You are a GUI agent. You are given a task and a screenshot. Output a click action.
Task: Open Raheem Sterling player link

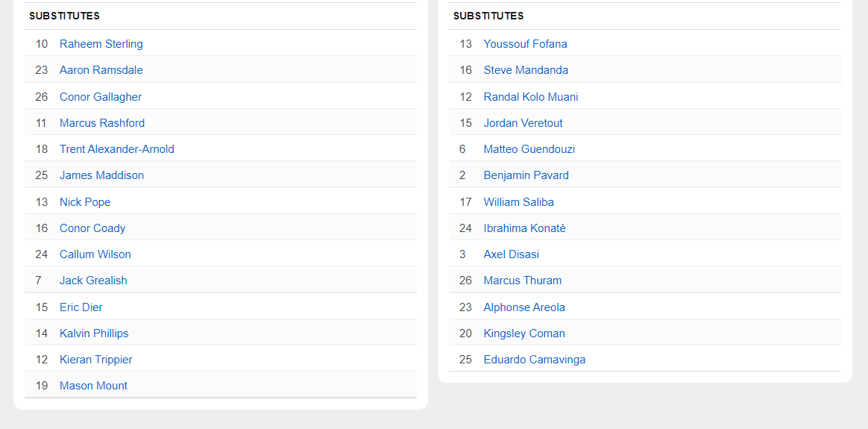pos(101,44)
